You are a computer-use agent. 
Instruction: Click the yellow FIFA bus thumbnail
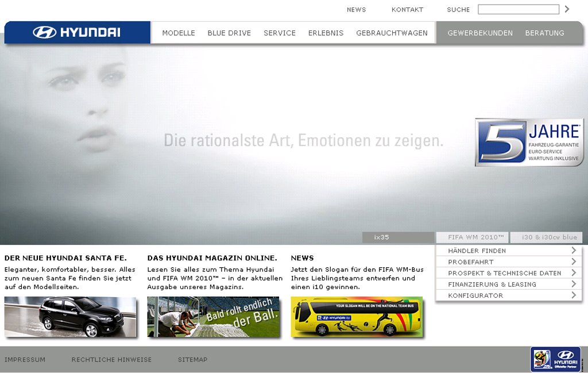[x=357, y=317]
